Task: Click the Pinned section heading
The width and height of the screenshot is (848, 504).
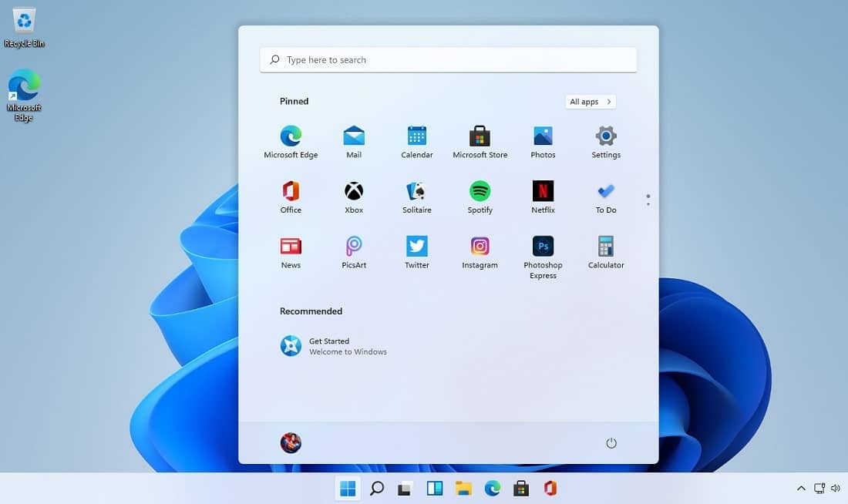Action: click(294, 101)
